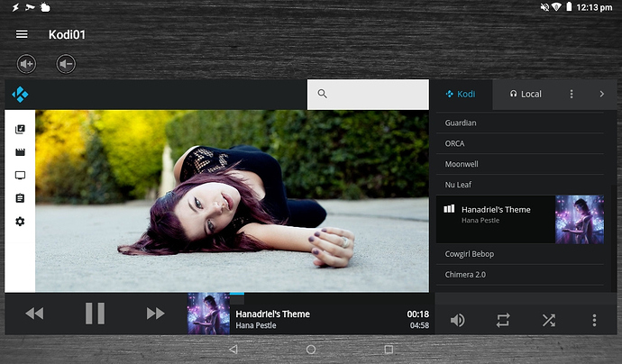Switch to the Kodi player tab
The image size is (622, 364).
tap(461, 94)
